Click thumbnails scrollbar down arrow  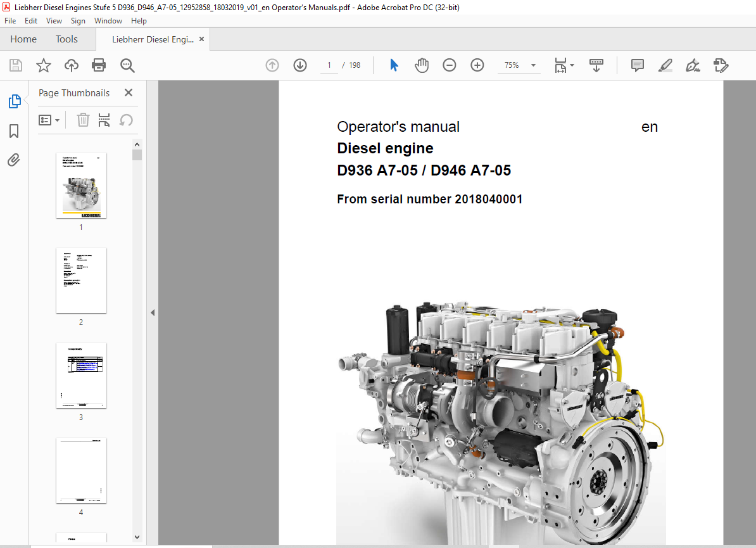coord(137,537)
